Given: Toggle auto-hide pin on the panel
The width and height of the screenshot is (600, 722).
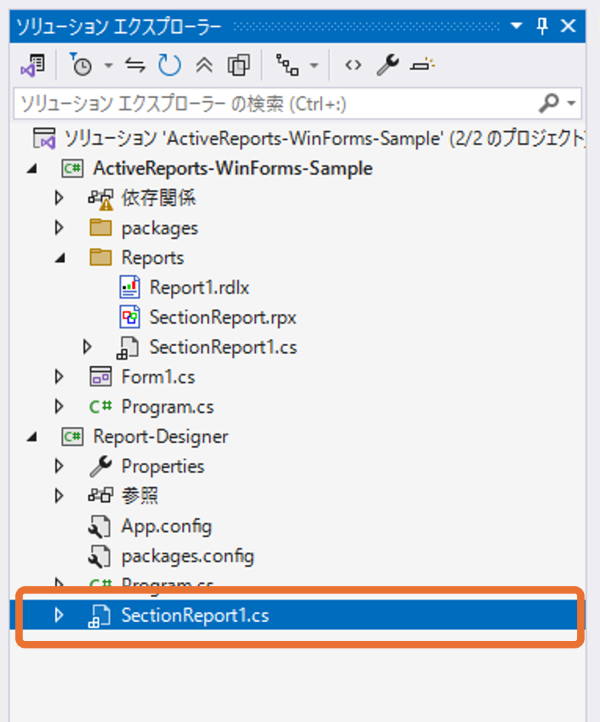Looking at the screenshot, I should [x=542, y=26].
